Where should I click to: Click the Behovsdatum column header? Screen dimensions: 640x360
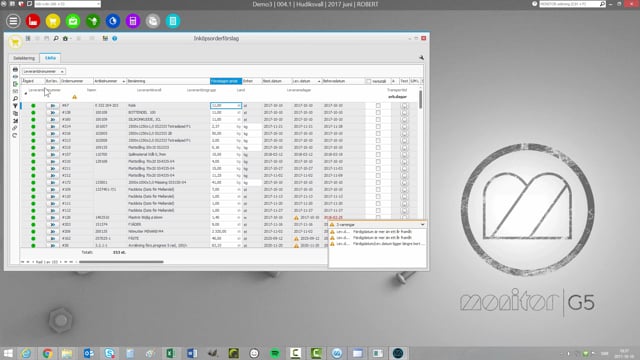[343, 81]
